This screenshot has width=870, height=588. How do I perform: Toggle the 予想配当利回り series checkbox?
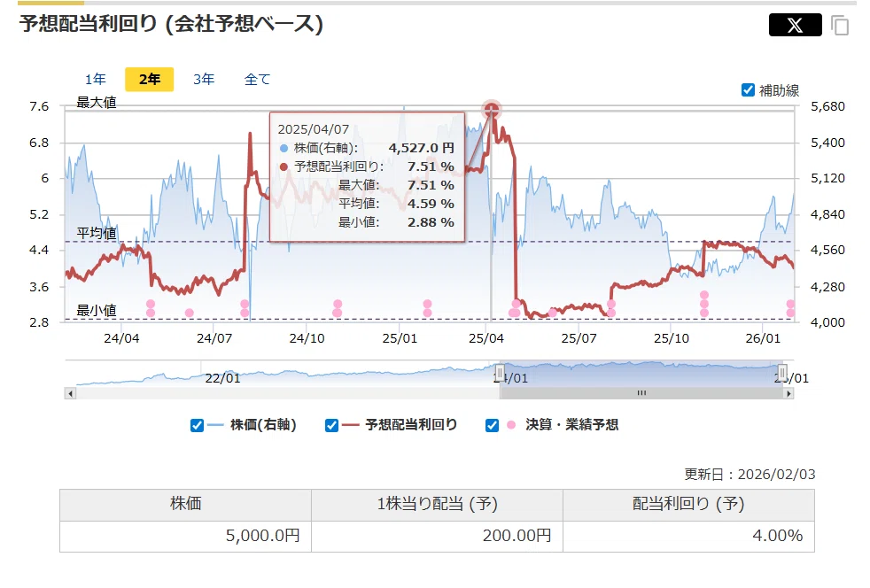point(332,425)
